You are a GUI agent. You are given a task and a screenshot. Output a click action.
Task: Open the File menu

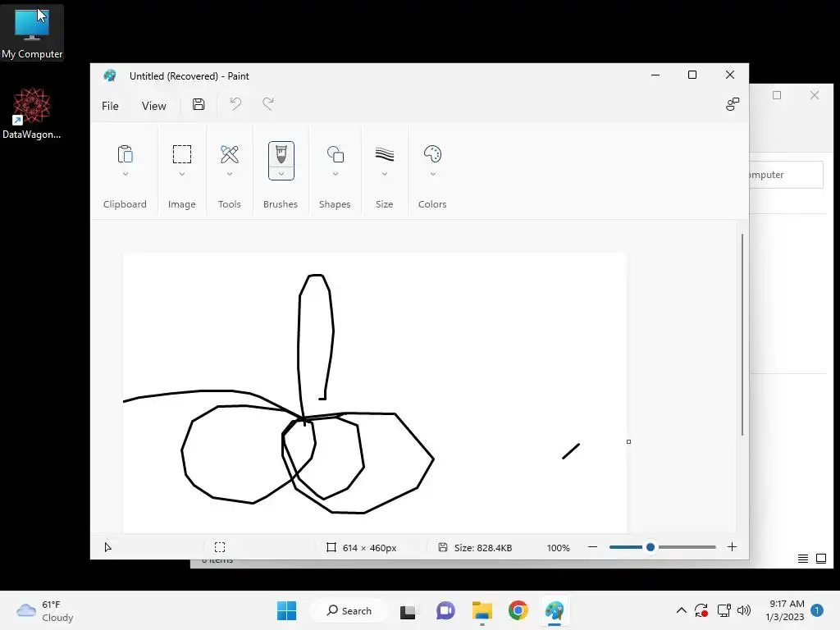coord(110,106)
